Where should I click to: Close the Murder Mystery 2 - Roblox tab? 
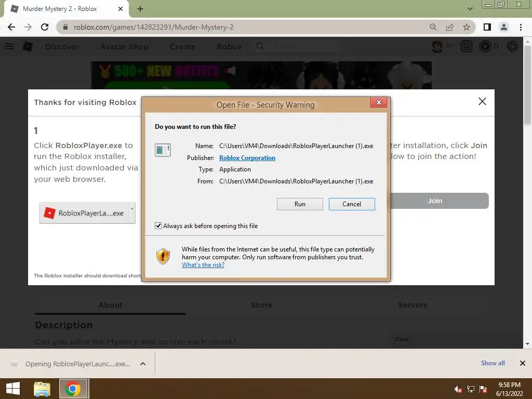tap(120, 9)
